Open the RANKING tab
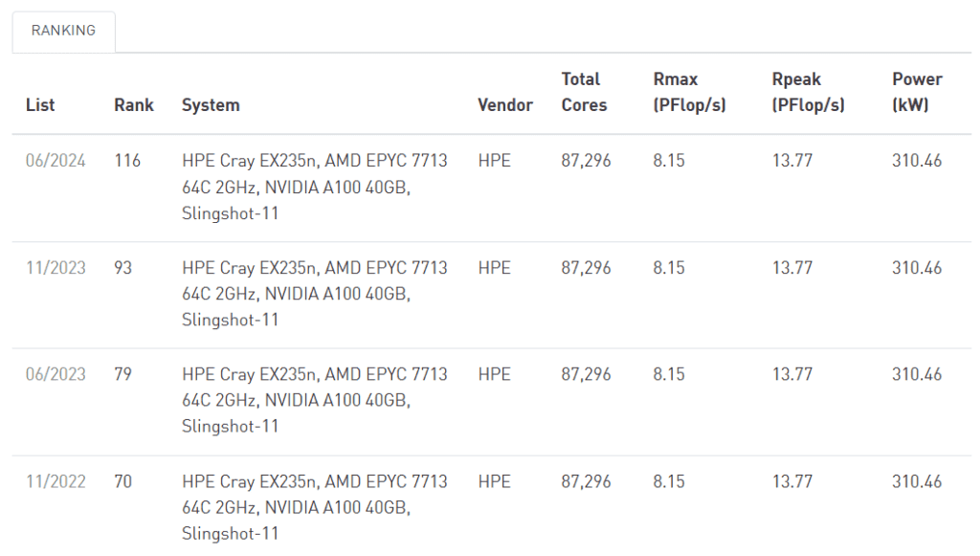Viewport: 980px width, 556px height. pyautogui.click(x=63, y=31)
